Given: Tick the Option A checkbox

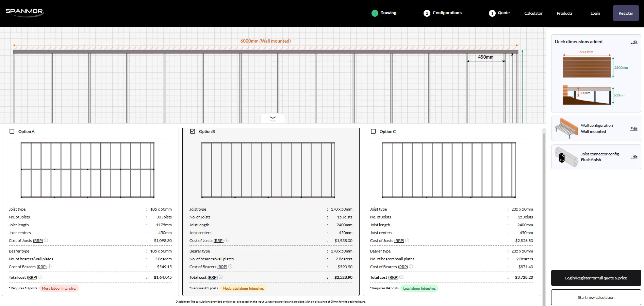Looking at the screenshot, I should (12, 132).
